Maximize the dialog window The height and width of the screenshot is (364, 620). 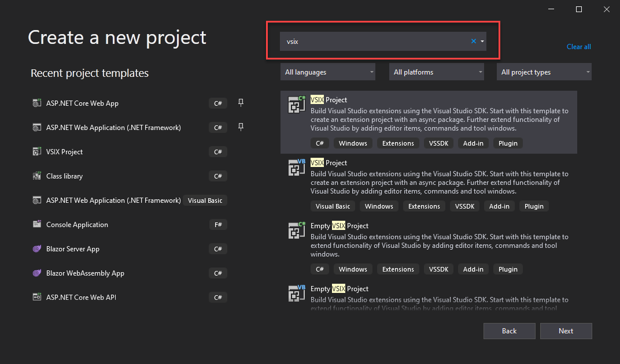[579, 9]
